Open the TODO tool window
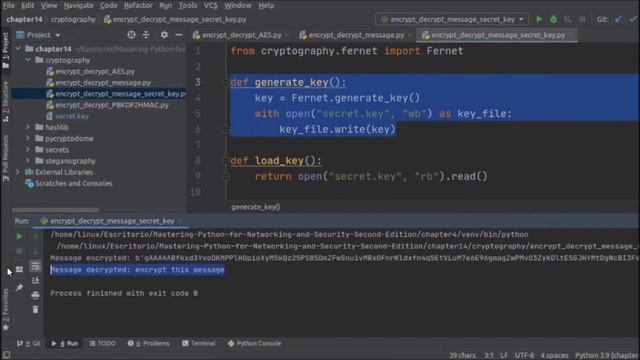 (x=102, y=343)
